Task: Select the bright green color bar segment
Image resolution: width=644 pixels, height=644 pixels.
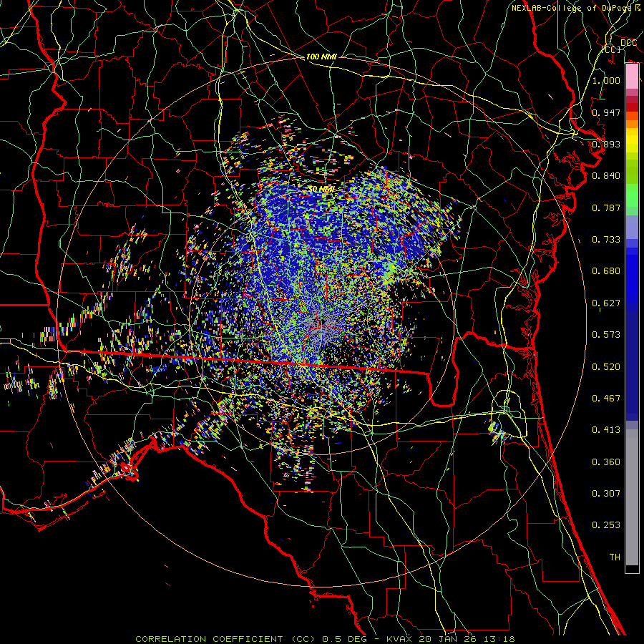Action: point(632,195)
